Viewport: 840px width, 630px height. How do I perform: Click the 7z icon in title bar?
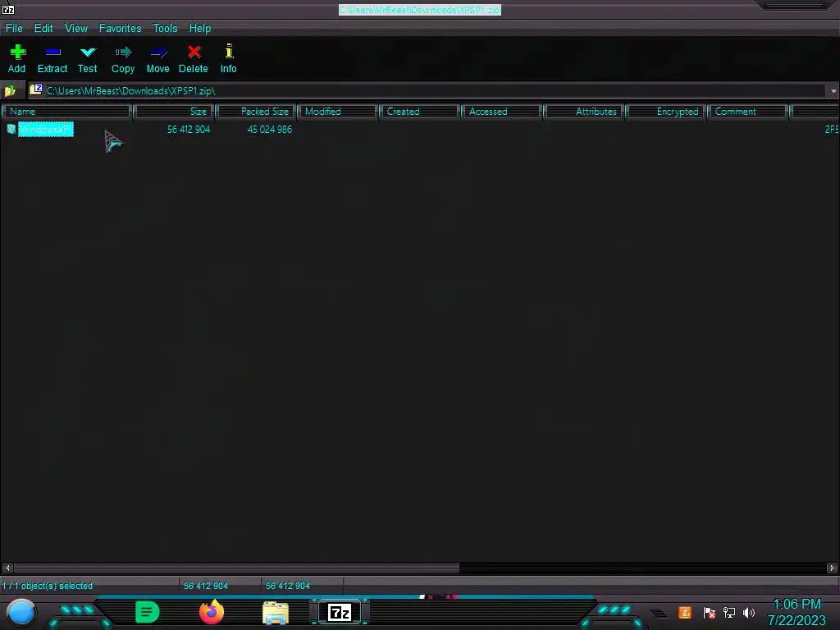[8, 9]
